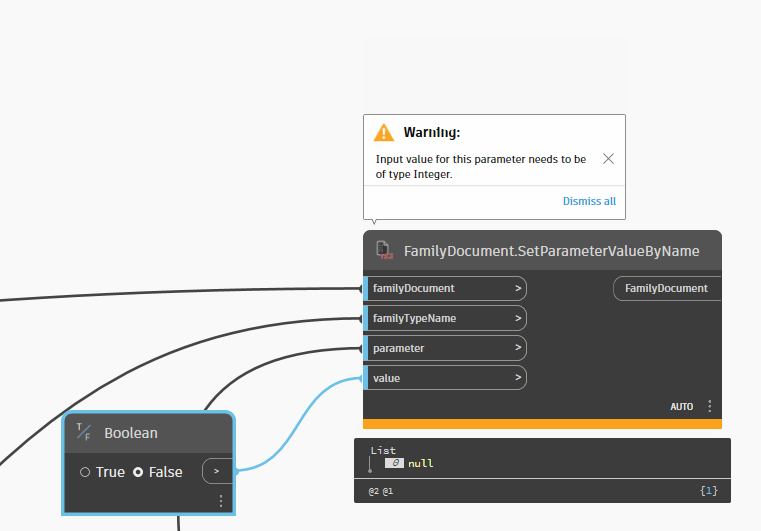
Task: Click the FamilyDocument node document icon
Action: click(384, 250)
